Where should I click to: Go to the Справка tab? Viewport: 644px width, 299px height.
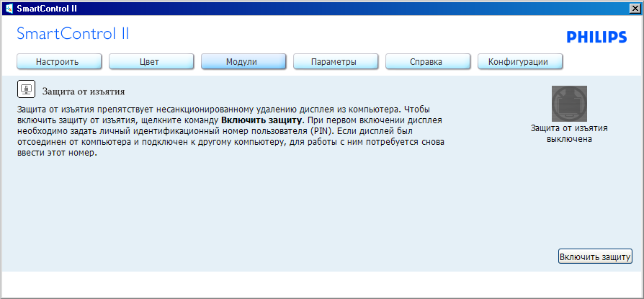tap(428, 62)
